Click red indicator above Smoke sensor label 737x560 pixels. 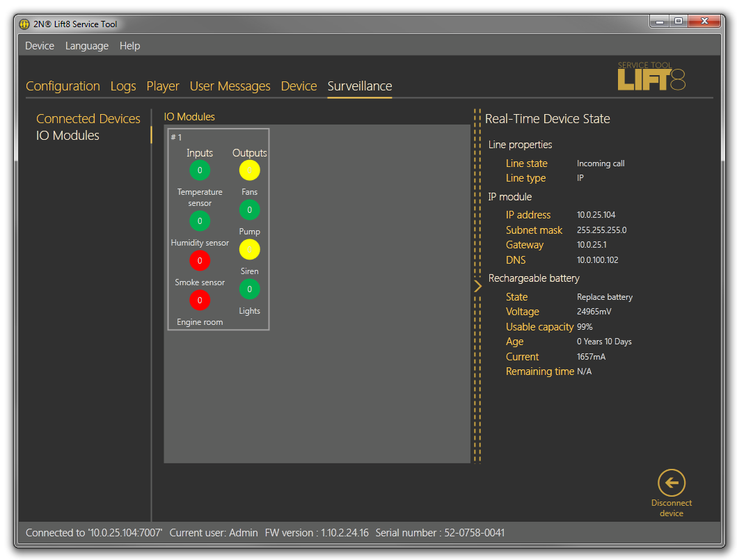200,261
